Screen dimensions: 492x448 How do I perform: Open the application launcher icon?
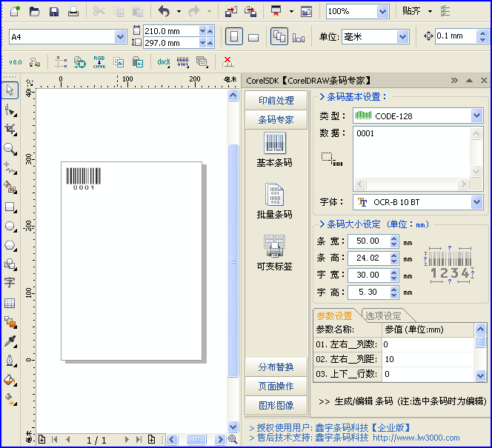pyautogui.click(x=276, y=12)
